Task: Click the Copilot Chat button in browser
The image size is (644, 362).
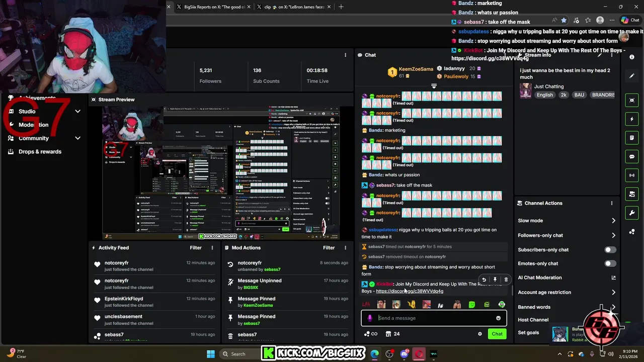Action: tap(630, 20)
